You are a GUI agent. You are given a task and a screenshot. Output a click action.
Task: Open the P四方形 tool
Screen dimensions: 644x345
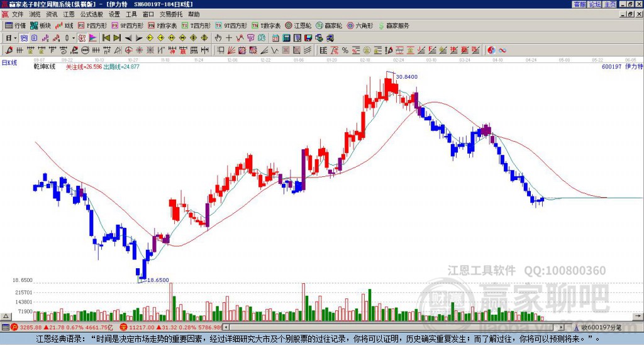tap(92, 25)
